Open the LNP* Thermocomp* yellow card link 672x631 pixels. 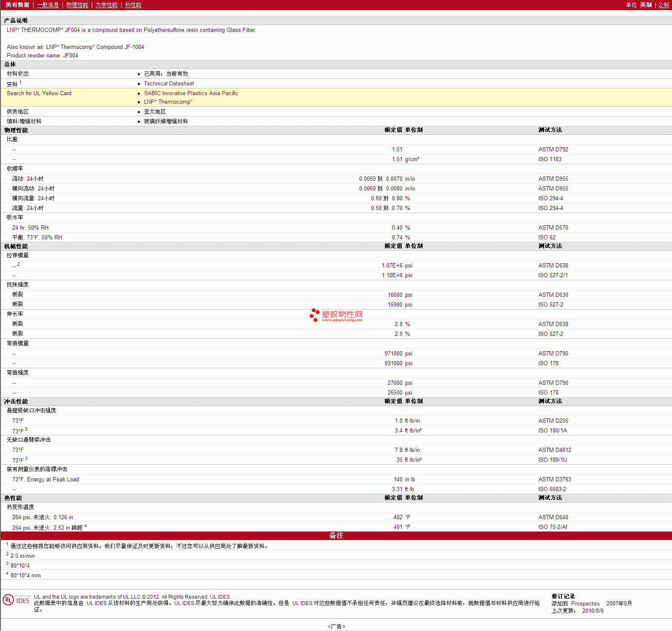168,102
